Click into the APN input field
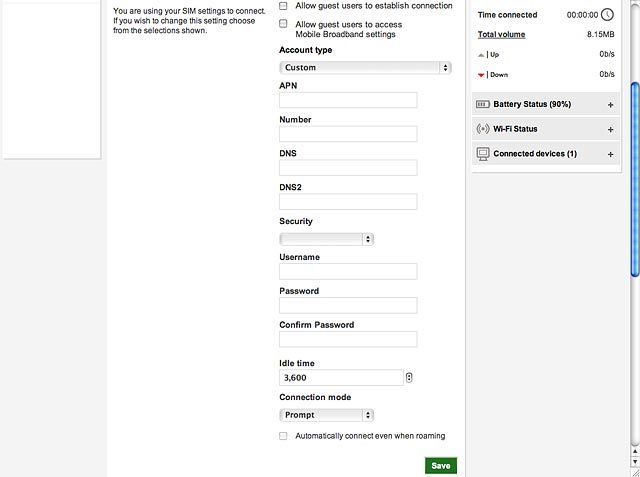 click(348, 100)
